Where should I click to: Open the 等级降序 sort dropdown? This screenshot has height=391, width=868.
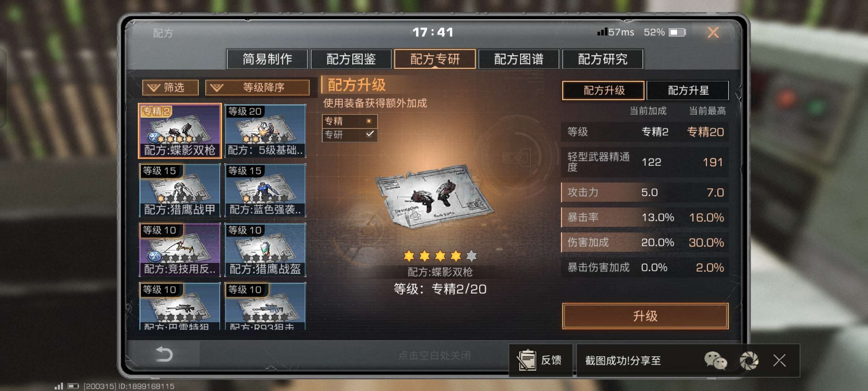(x=257, y=88)
